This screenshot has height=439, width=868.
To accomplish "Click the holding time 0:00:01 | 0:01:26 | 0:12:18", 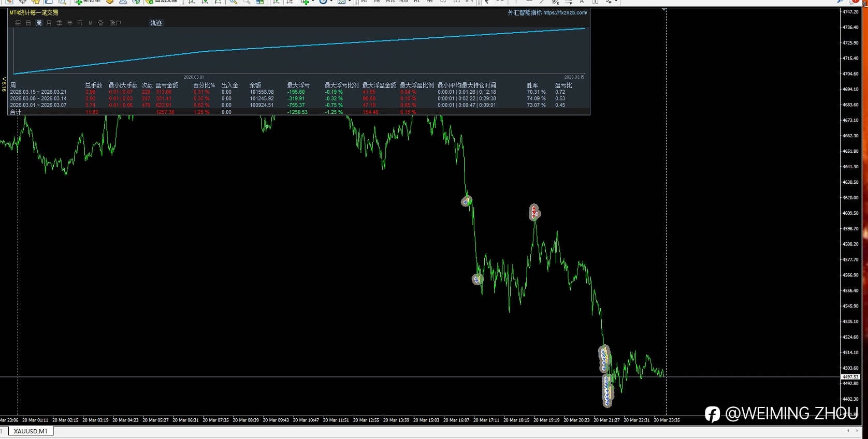I will (x=467, y=92).
